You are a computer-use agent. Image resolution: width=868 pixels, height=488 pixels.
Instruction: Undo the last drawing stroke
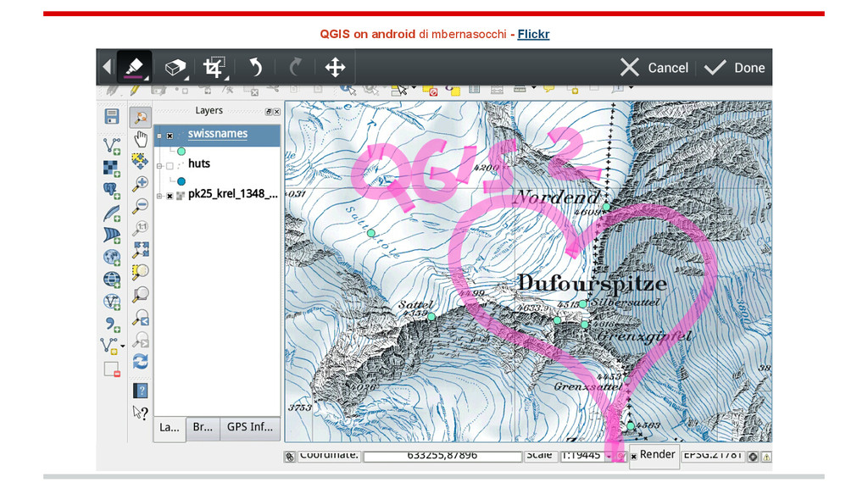click(255, 68)
